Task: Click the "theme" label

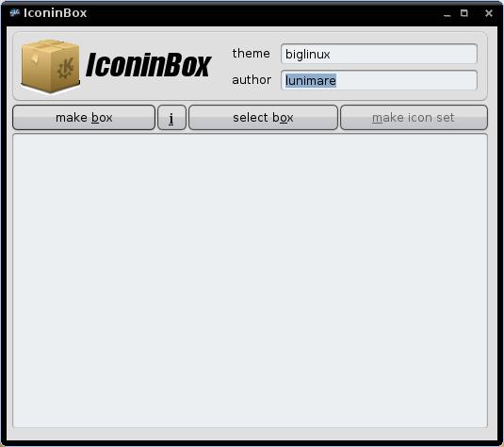Action: 251,54
